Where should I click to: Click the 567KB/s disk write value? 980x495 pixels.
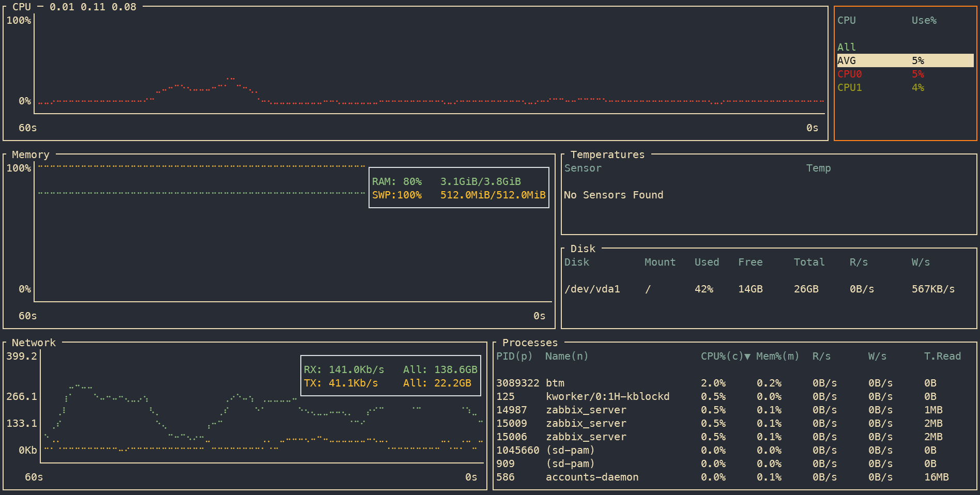pyautogui.click(x=933, y=289)
